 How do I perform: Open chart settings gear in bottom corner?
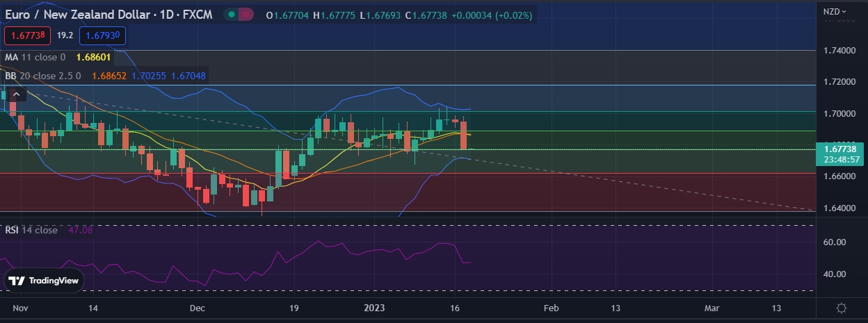pyautogui.click(x=841, y=308)
